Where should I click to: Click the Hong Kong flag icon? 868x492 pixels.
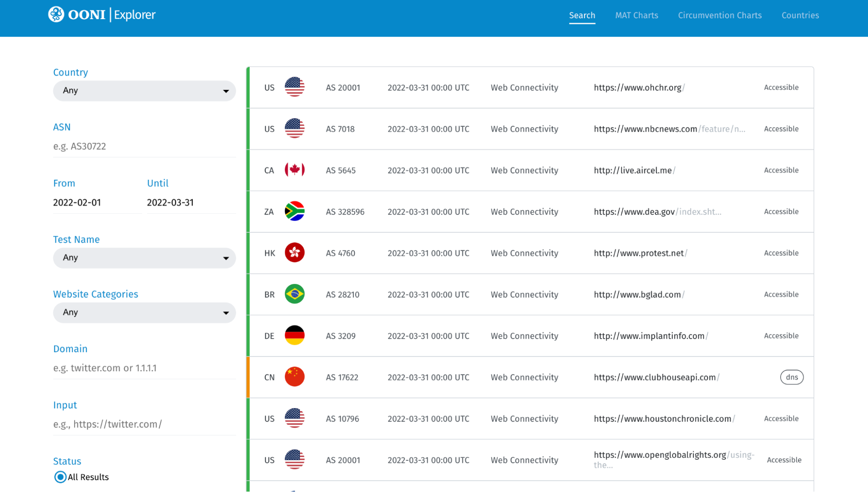pyautogui.click(x=294, y=253)
